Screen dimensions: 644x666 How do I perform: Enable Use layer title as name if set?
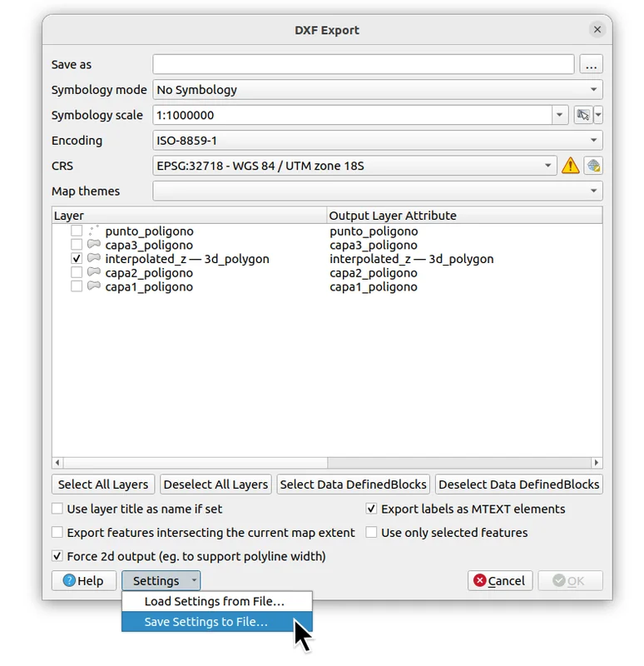(57, 509)
